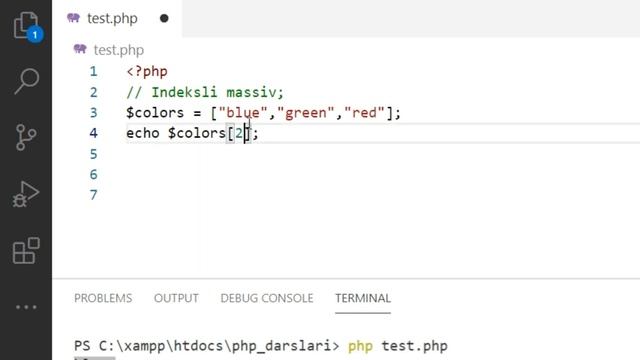Click line number 6 in the gutter
Screen dimensions: 640x360
click(x=94, y=175)
